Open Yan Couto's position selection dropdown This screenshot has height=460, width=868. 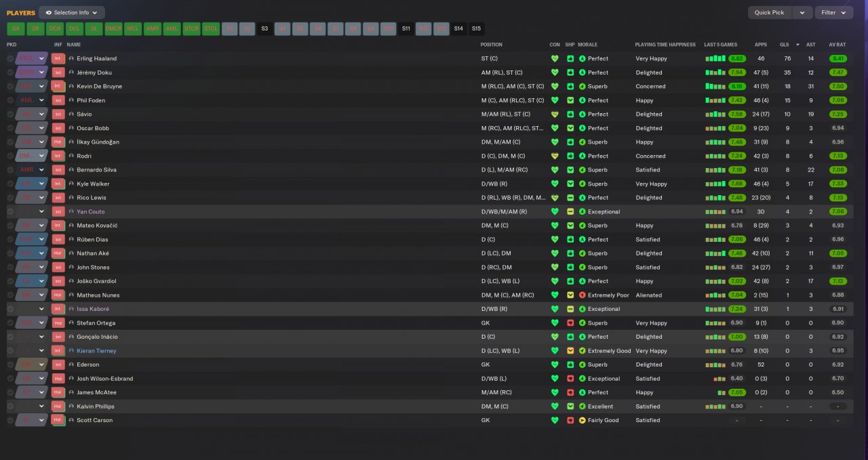[32, 211]
